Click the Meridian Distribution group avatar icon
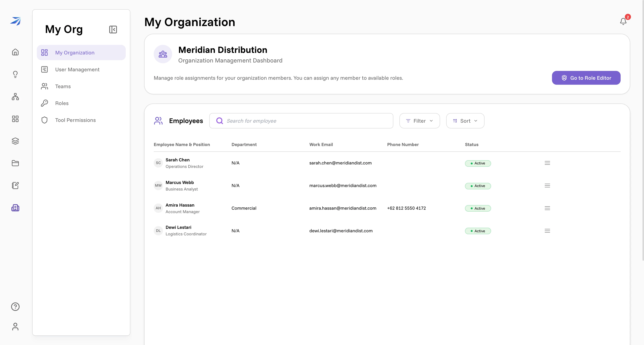Screen dimensions: 644x345 163,54
